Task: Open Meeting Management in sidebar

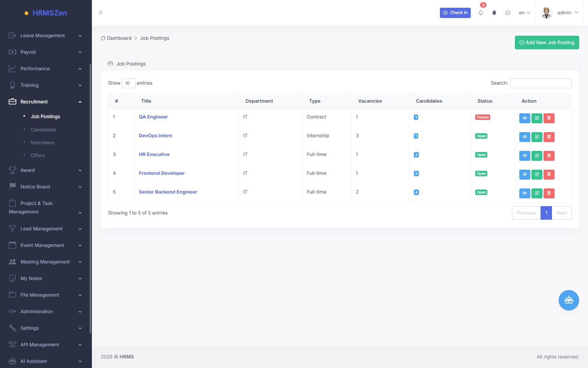Action: 46,262
